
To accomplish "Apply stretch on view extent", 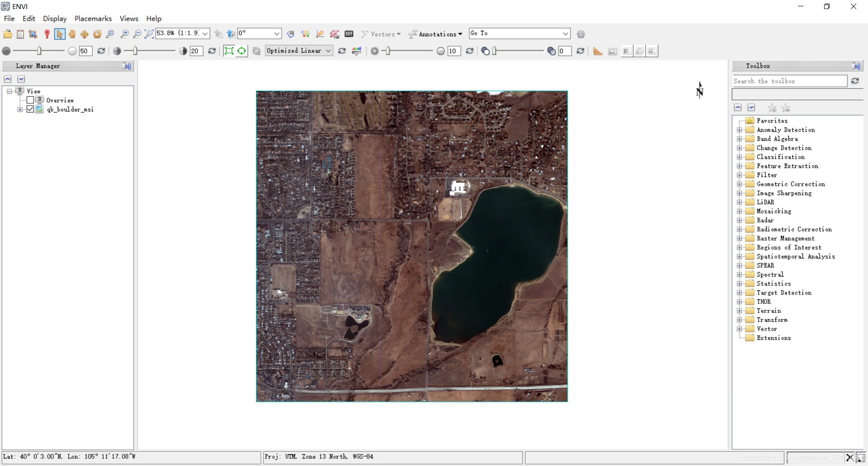I will point(242,51).
